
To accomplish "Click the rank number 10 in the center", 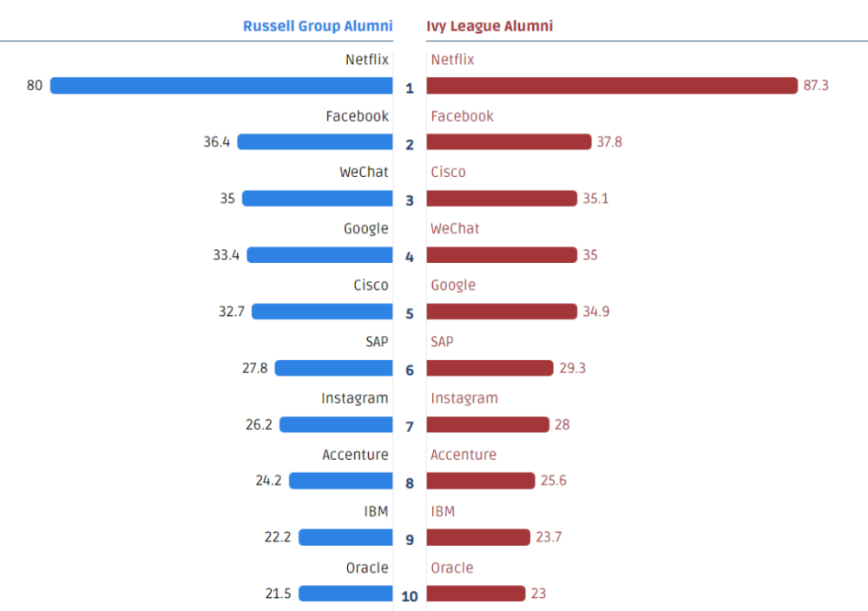I will (410, 596).
